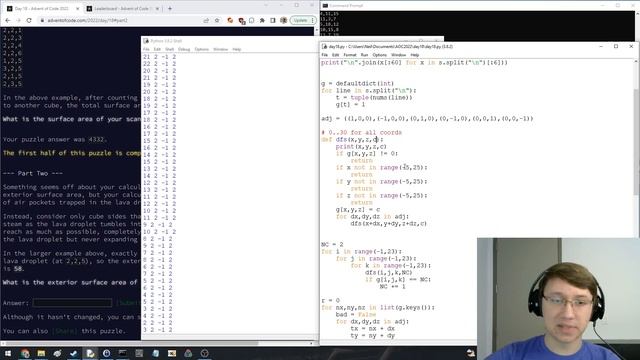
Task: Click the share page icon in address bar
Action: [x=206, y=20]
